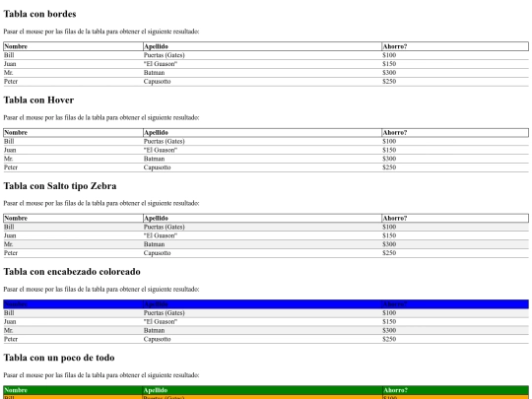Select 'Ahorro?' in the blue header row

(395, 304)
